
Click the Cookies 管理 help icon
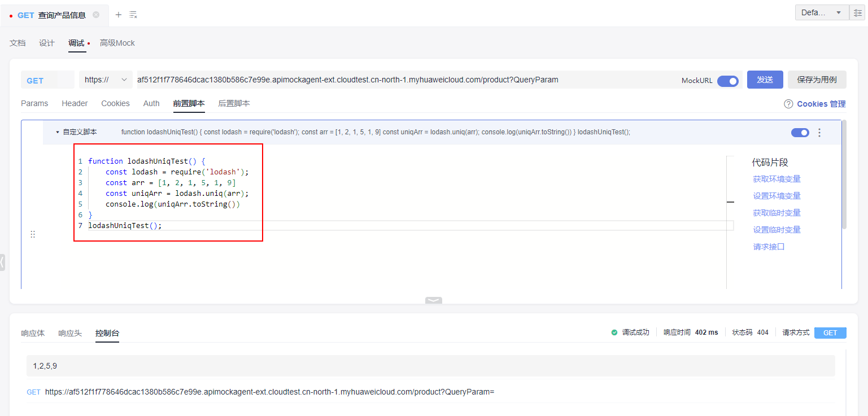pyautogui.click(x=788, y=104)
